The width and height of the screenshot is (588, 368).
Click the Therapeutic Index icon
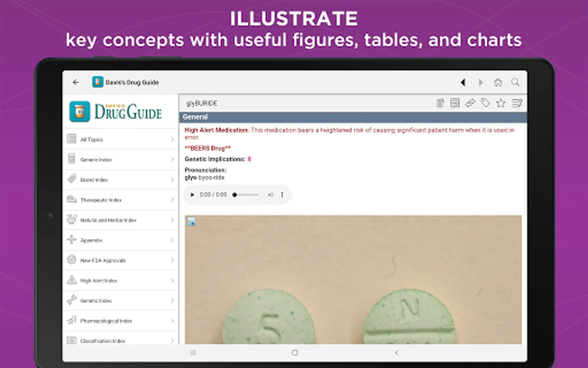(x=72, y=199)
